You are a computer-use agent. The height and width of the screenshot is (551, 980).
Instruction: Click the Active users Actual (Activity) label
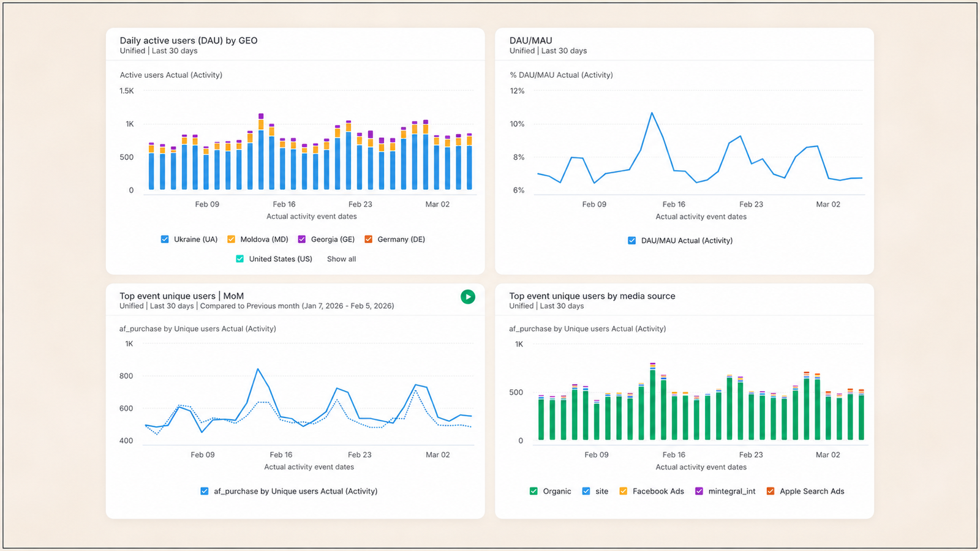(171, 75)
